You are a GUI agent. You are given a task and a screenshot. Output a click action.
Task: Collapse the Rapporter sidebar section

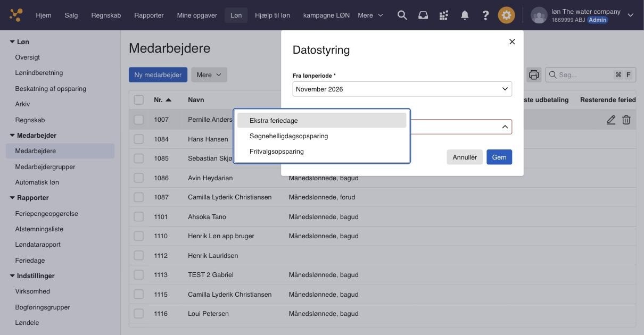(x=12, y=198)
